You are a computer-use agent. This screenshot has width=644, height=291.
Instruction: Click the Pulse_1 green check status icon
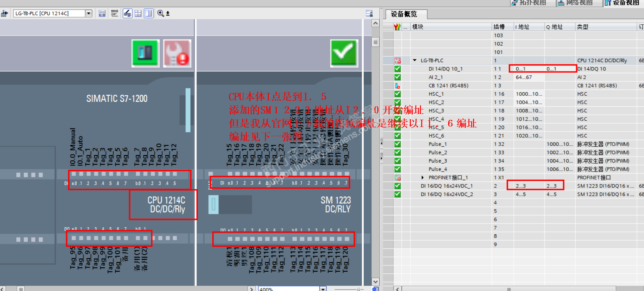point(397,144)
